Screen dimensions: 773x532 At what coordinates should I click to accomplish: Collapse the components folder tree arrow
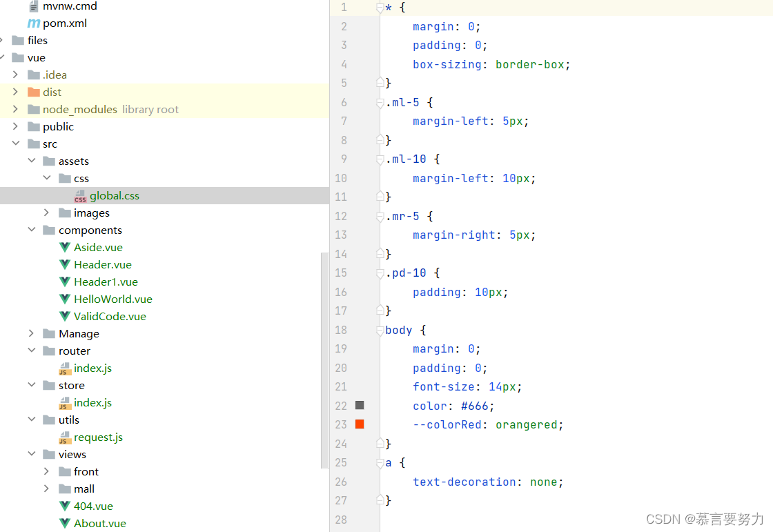32,230
